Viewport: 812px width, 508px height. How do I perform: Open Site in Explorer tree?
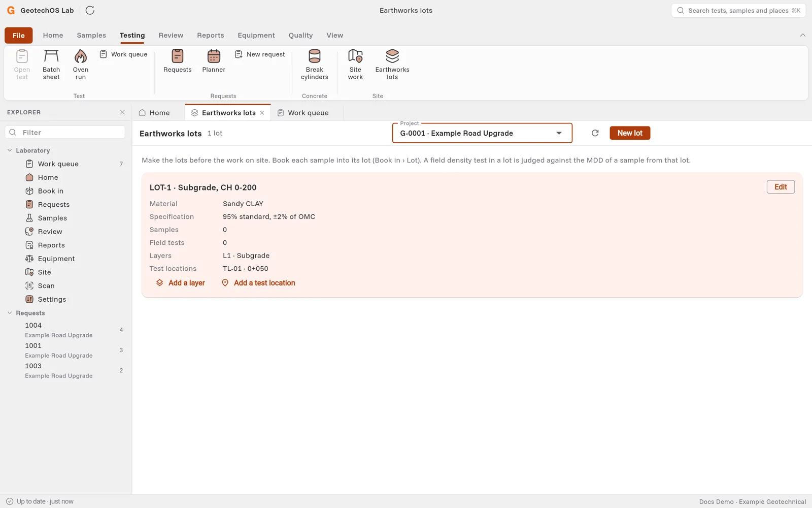[x=45, y=272]
